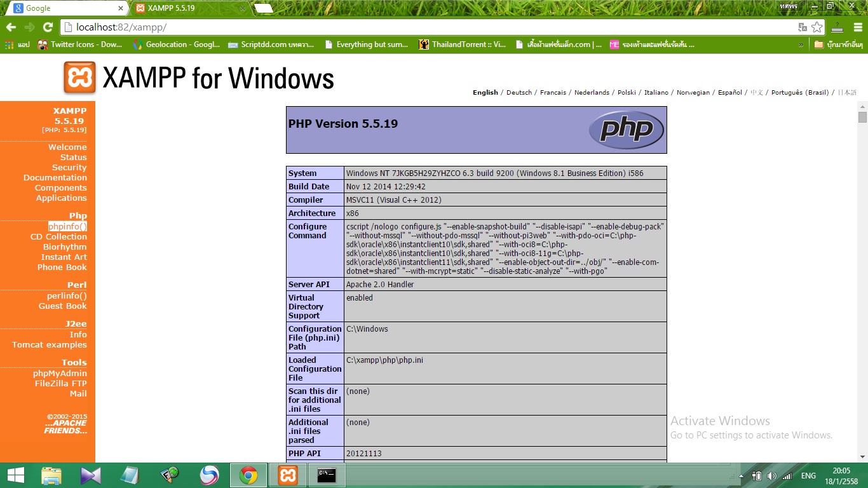Open the Guest Book link
868x488 pixels.
[63, 306]
